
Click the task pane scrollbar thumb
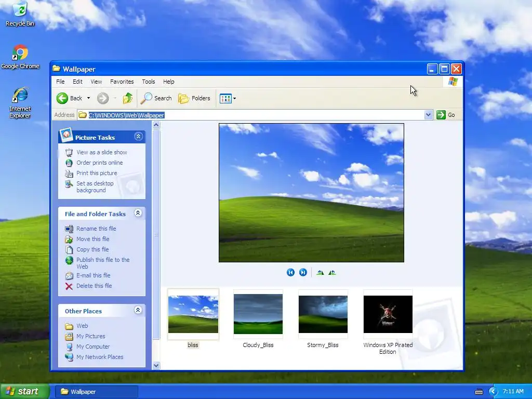coord(156,234)
